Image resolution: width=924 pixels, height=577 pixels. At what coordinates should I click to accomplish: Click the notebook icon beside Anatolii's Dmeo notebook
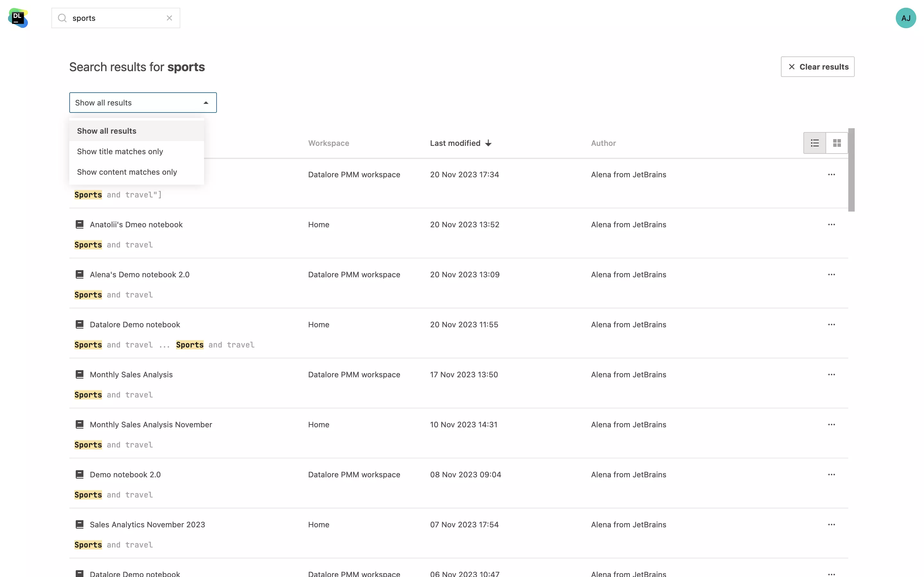coord(79,224)
